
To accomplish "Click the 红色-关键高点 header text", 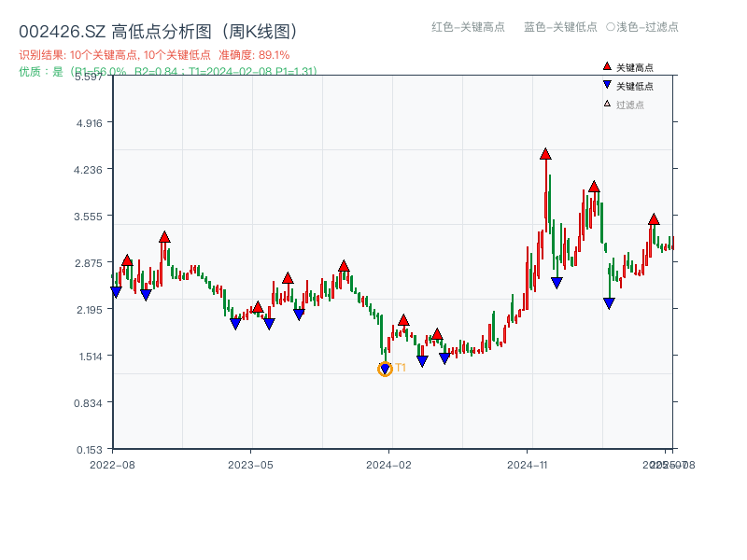I will (x=468, y=27).
